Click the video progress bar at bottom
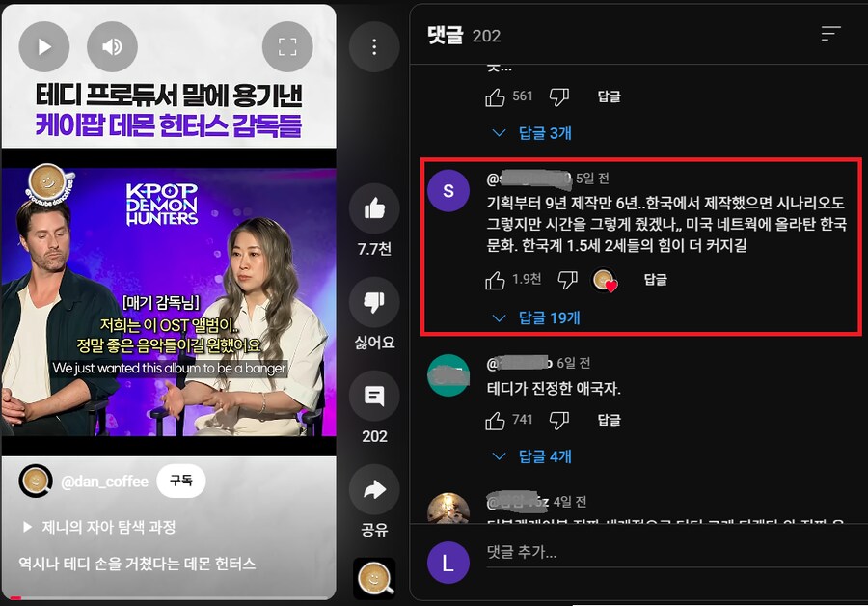The height and width of the screenshot is (606, 868). 169,597
